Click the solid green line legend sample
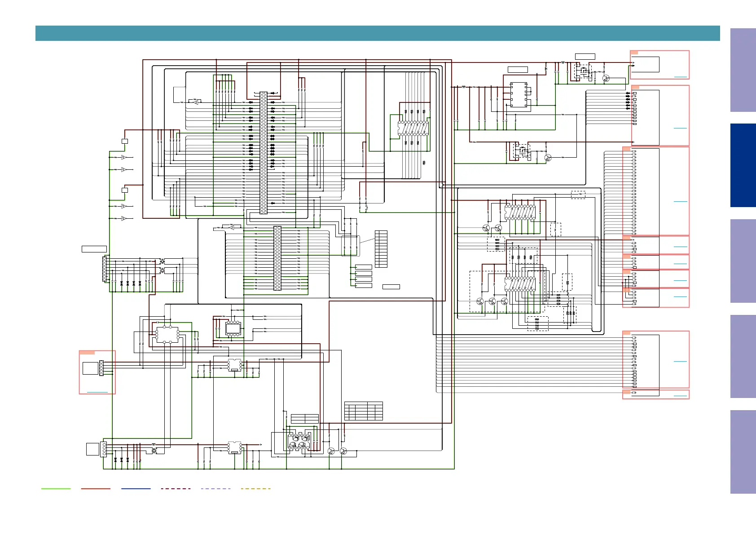 tap(56, 489)
